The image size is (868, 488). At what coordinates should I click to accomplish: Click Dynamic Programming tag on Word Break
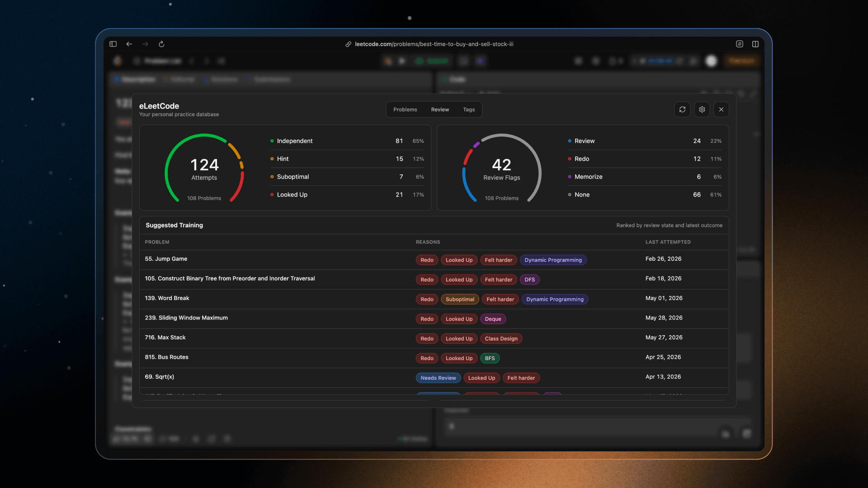point(555,299)
